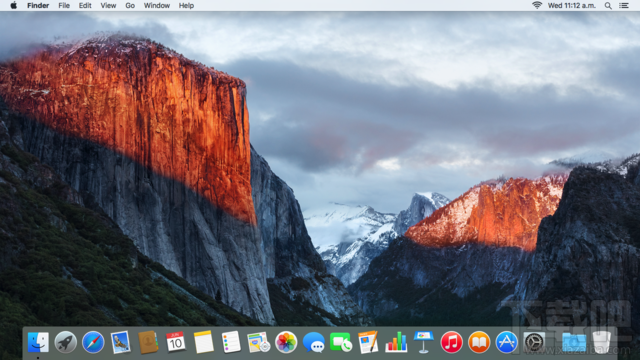This screenshot has width=640, height=360.
Task: Open the iBooks app
Action: [479, 342]
